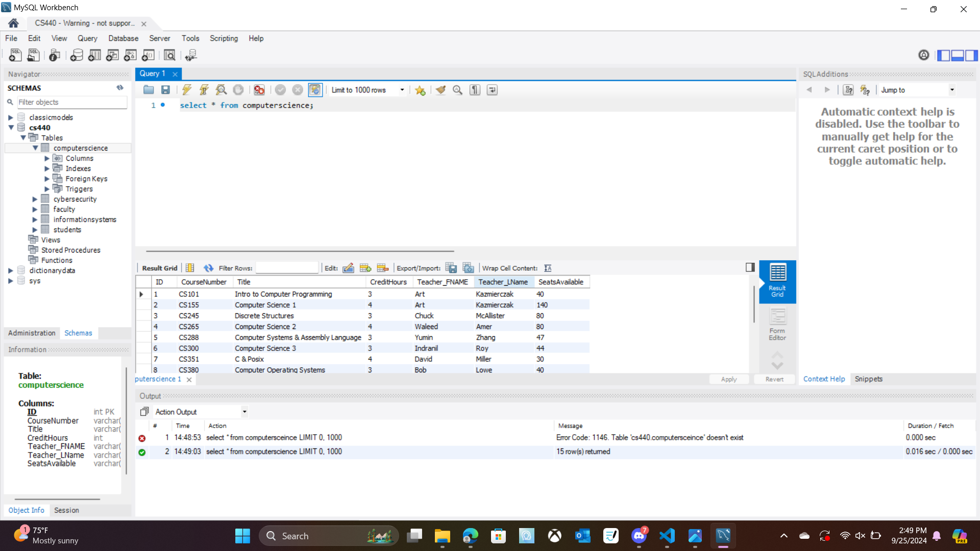Viewport: 980px width, 551px height.
Task: Refresh the schemas list icon
Action: coord(120,88)
